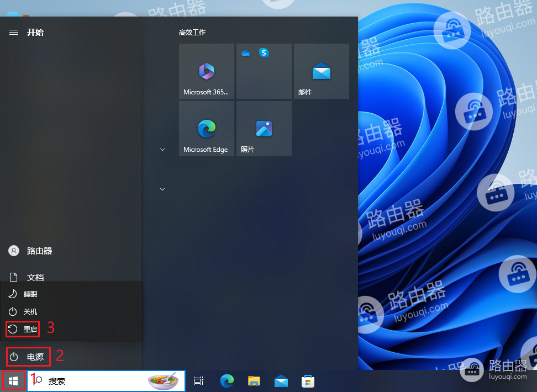Choose Sleep (睡眠) from power menu
Image resolution: width=537 pixels, height=392 pixels.
click(x=71, y=294)
